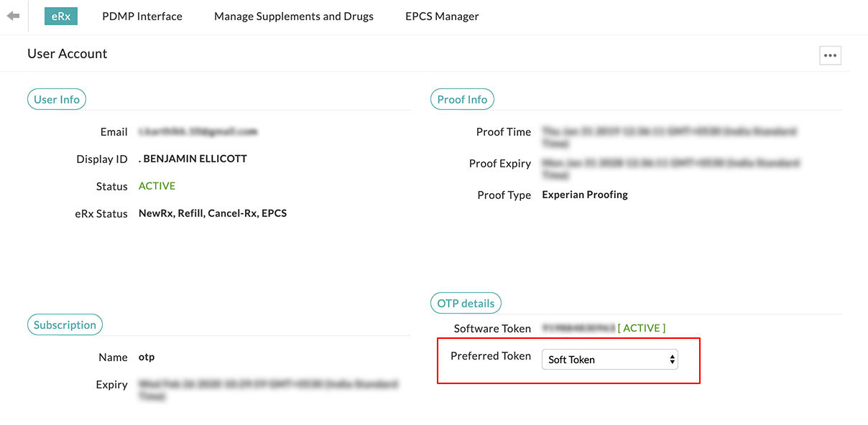
Task: Click the Proof Info section label
Action: (x=462, y=100)
